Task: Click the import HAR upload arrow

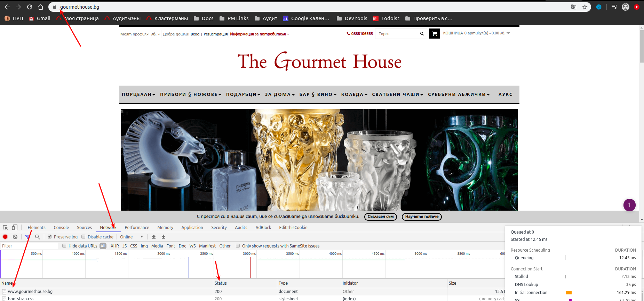Action: 154,237
